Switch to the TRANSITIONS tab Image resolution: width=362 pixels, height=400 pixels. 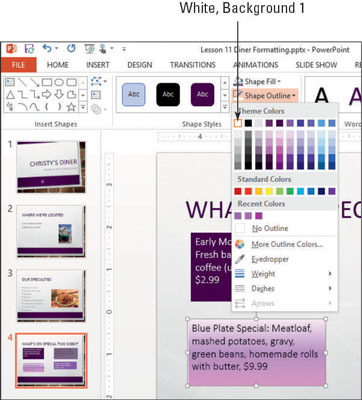point(193,65)
